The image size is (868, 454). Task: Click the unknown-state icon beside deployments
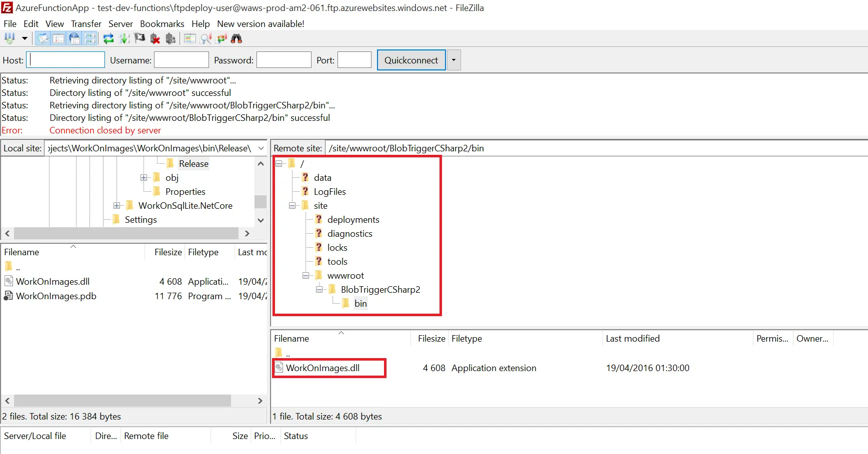point(318,219)
